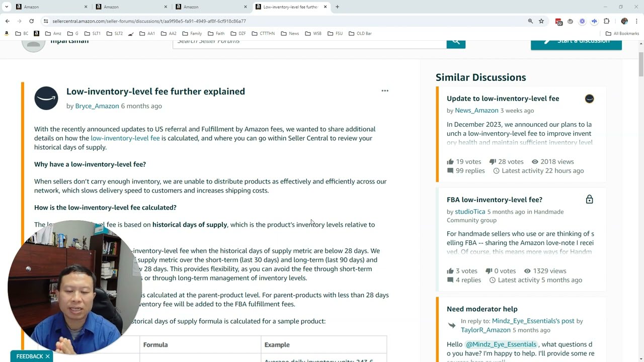The width and height of the screenshot is (644, 362).
Task: Downvote the FBA discussion with 0 votes
Action: [x=489, y=271]
